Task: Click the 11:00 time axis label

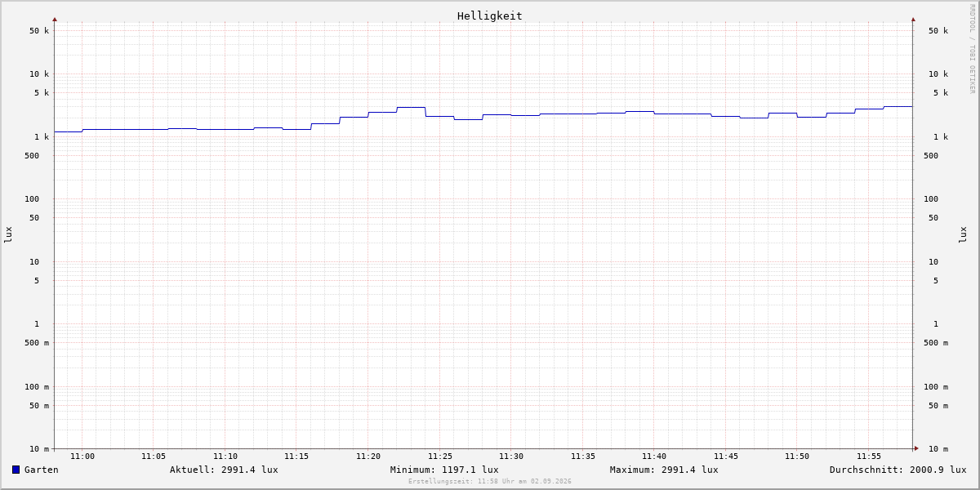Action: point(82,457)
